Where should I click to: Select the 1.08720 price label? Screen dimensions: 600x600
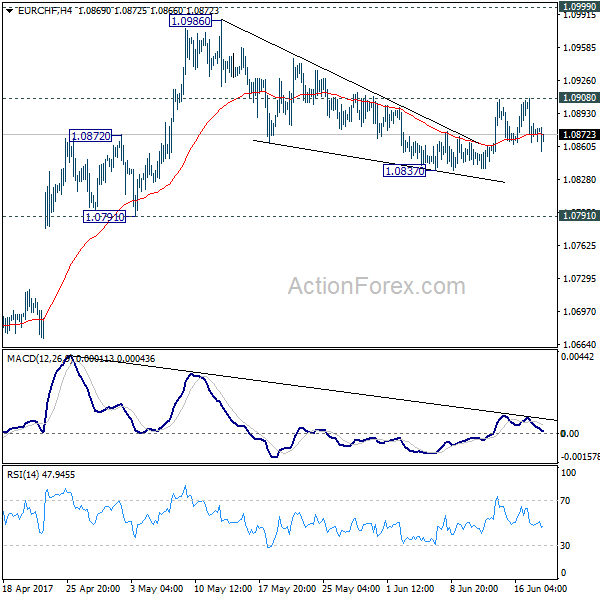click(x=91, y=136)
